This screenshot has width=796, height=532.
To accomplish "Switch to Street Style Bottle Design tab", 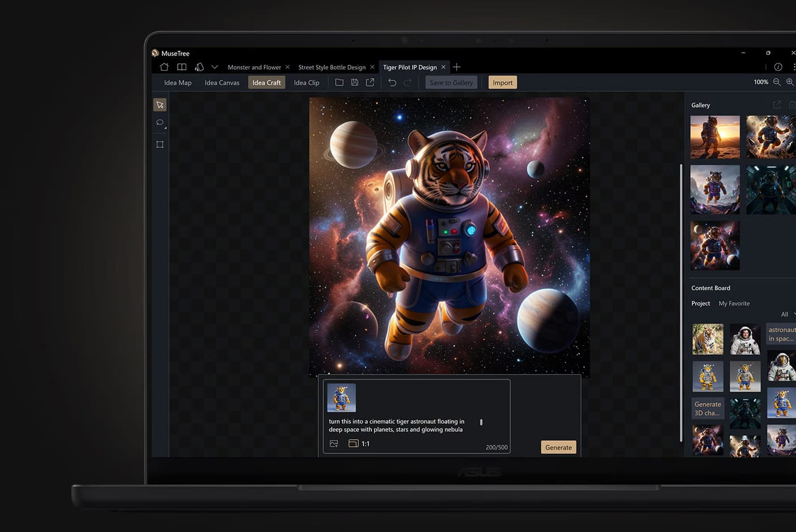I will click(332, 67).
